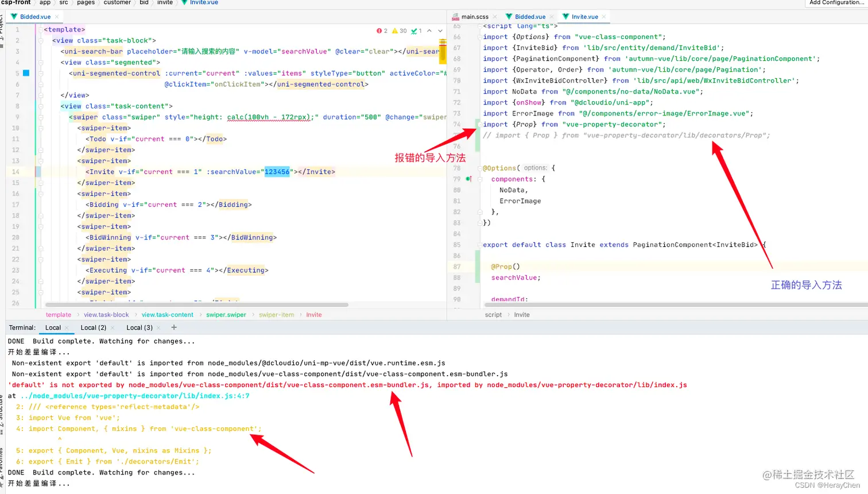This screenshot has height=494, width=868.
Task: Jump to previous highlighted error arrow
Action: coord(429,31)
